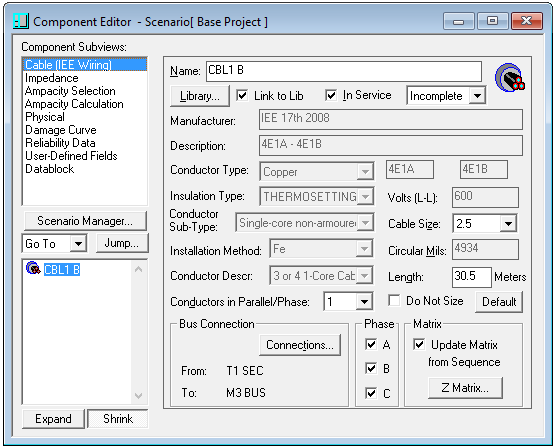
Task: Click the Length input field
Action: (472, 277)
